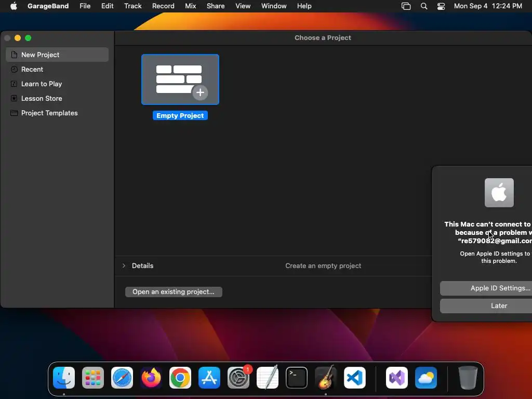Click the Empty Project label
Viewport: 532px width, 399px height.
tap(180, 116)
